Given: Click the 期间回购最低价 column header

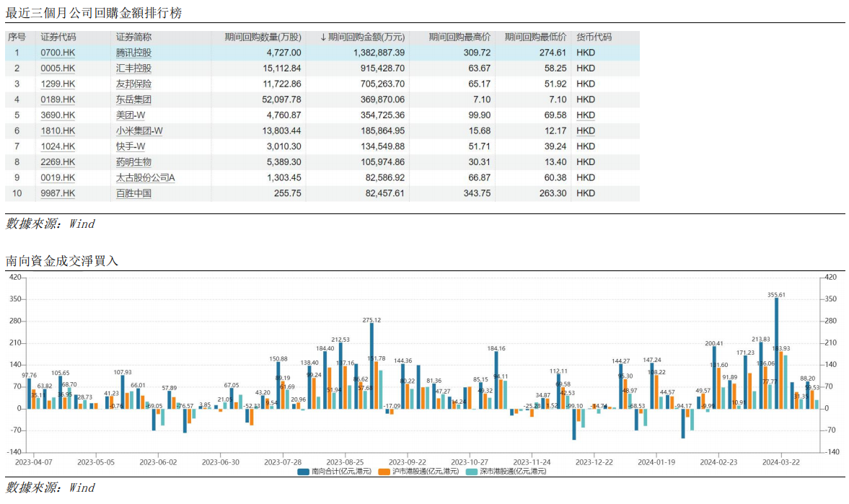Looking at the screenshot, I should coord(535,37).
